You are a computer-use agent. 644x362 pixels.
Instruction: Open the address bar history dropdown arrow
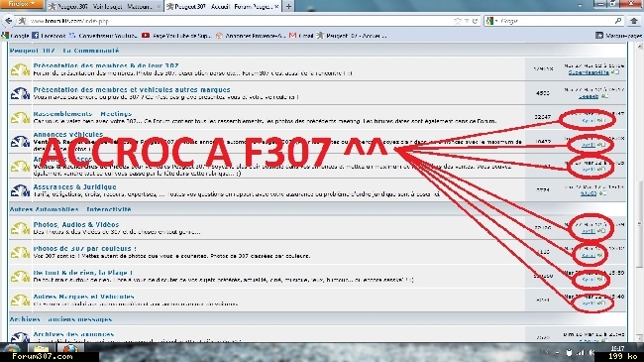pos(467,21)
